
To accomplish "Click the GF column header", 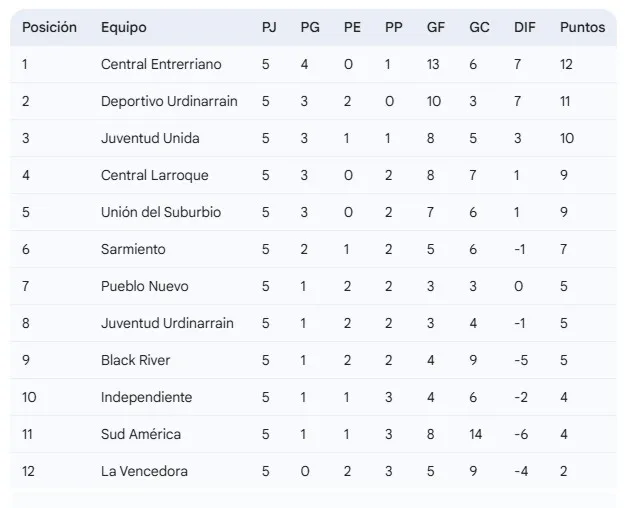I will pyautogui.click(x=435, y=28).
